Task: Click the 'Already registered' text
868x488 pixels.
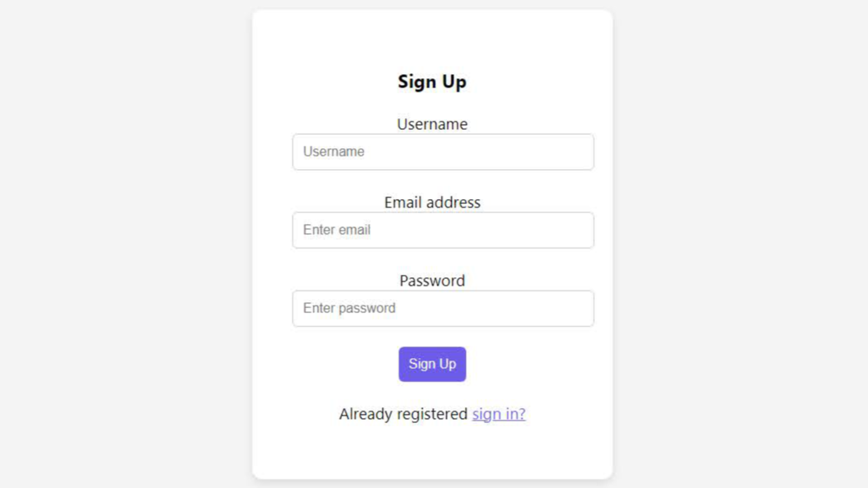Action: click(x=403, y=414)
